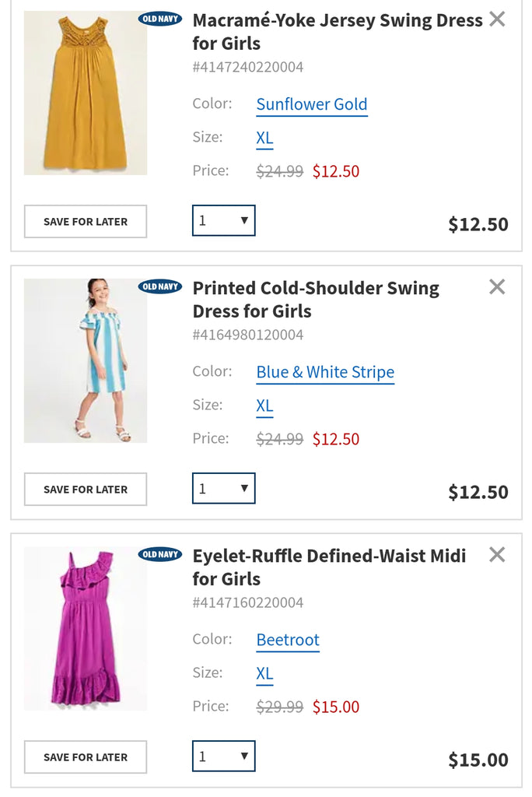Image resolution: width=532 pixels, height=797 pixels.
Task: Open quantity dropdown for Sunflower Gold dress
Action: (223, 220)
